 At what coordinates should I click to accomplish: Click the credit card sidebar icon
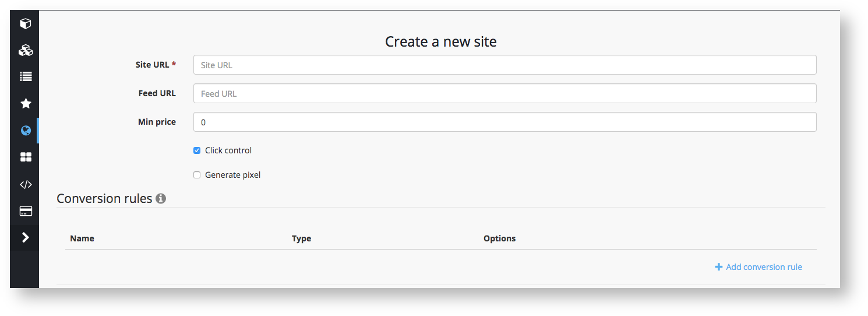[x=25, y=211]
